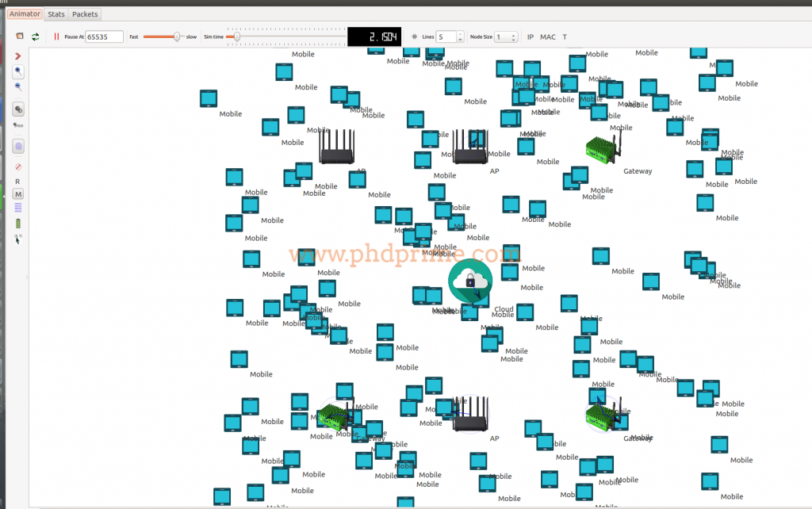Toggle node ID display with the T button

click(x=565, y=36)
